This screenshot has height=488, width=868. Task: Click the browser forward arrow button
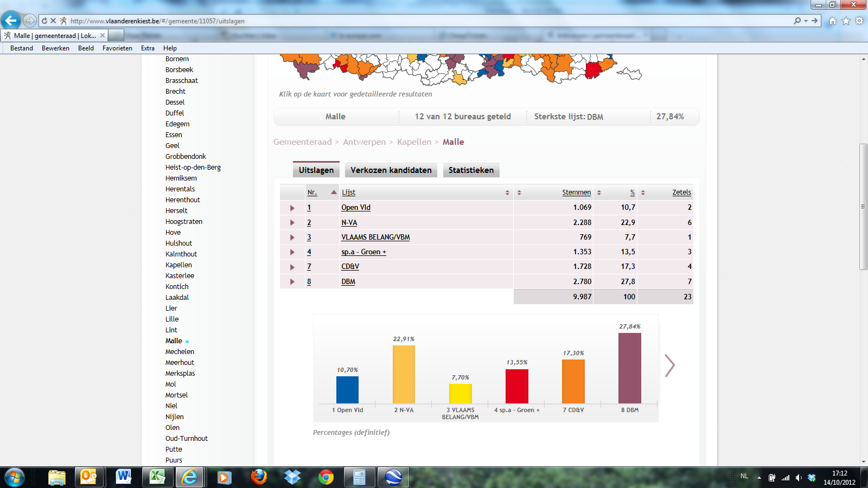tap(30, 21)
